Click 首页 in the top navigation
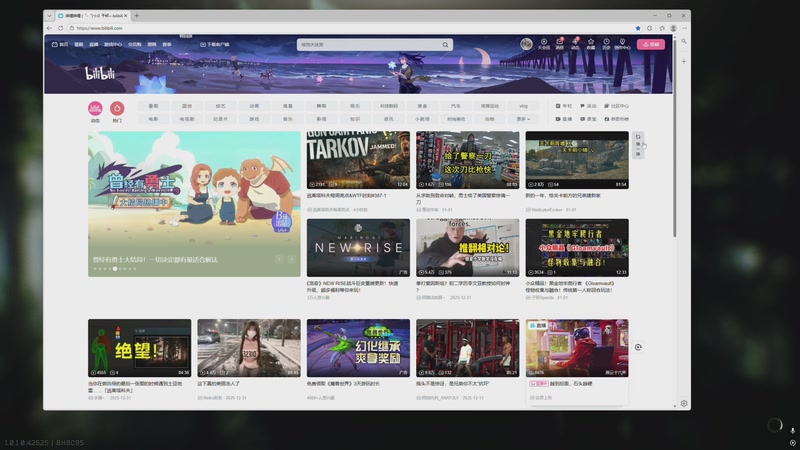Viewport: 800px width, 450px height. 60,44
